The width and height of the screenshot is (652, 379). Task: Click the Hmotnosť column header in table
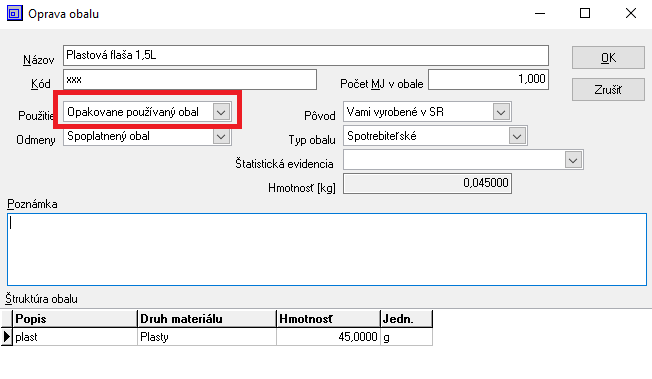tap(328, 319)
